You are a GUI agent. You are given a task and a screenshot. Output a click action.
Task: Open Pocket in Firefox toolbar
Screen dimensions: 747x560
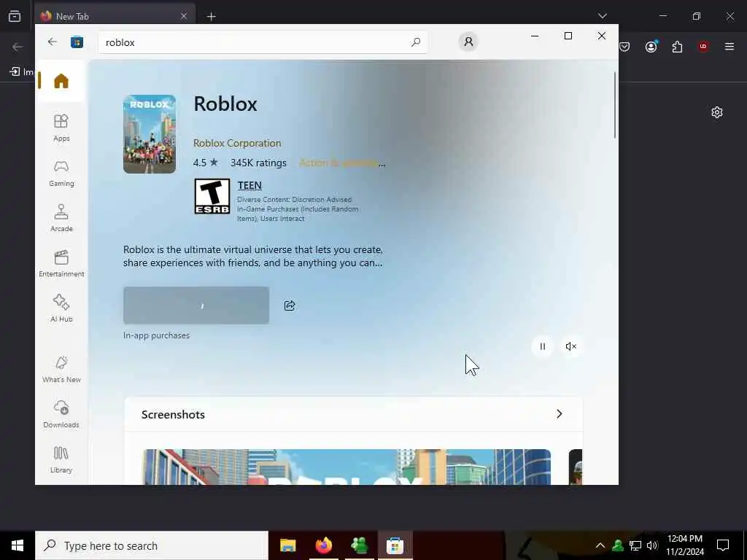[624, 47]
